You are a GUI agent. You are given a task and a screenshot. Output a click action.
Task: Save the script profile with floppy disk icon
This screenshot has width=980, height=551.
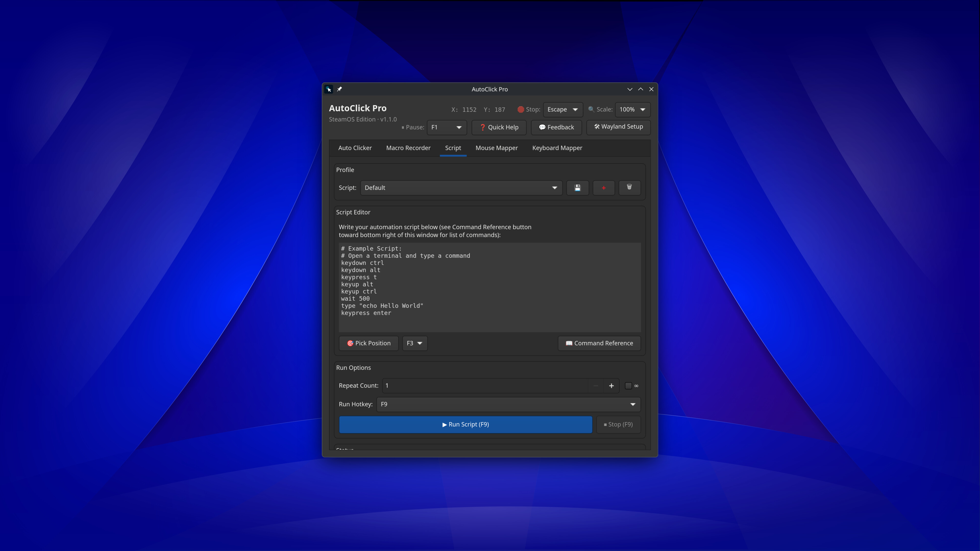(578, 188)
